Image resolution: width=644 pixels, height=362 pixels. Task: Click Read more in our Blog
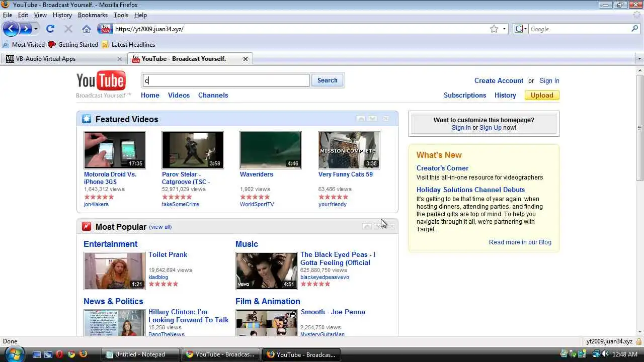520,242
